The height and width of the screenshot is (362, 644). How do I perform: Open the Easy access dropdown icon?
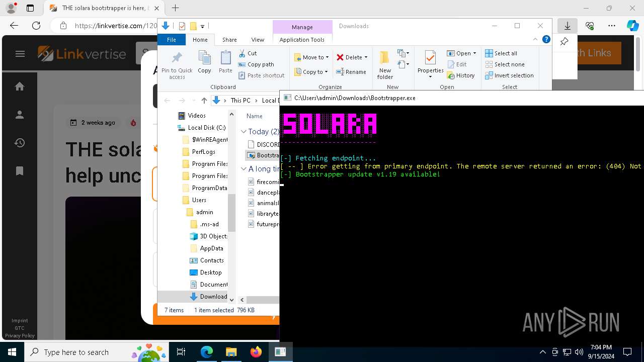pyautogui.click(x=403, y=64)
